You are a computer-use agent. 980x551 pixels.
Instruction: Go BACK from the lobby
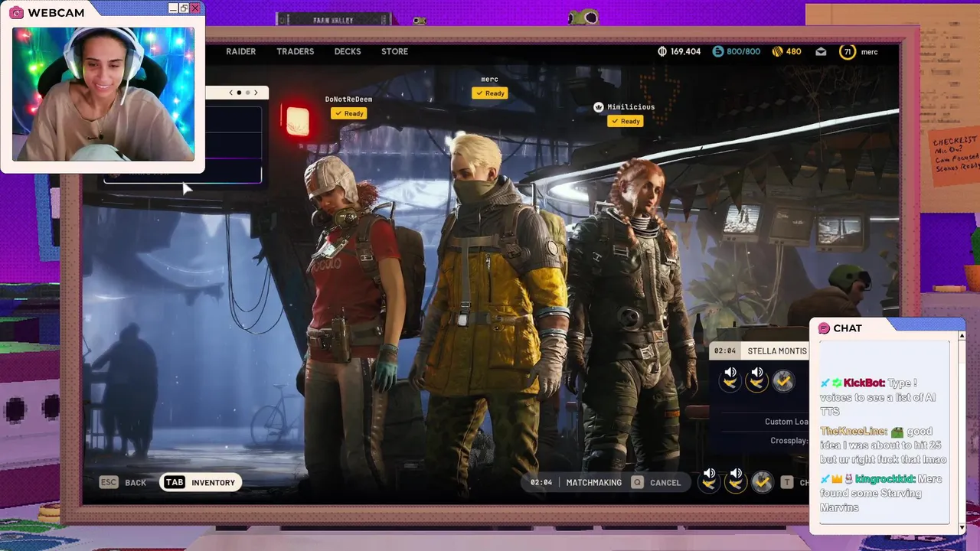tap(136, 483)
